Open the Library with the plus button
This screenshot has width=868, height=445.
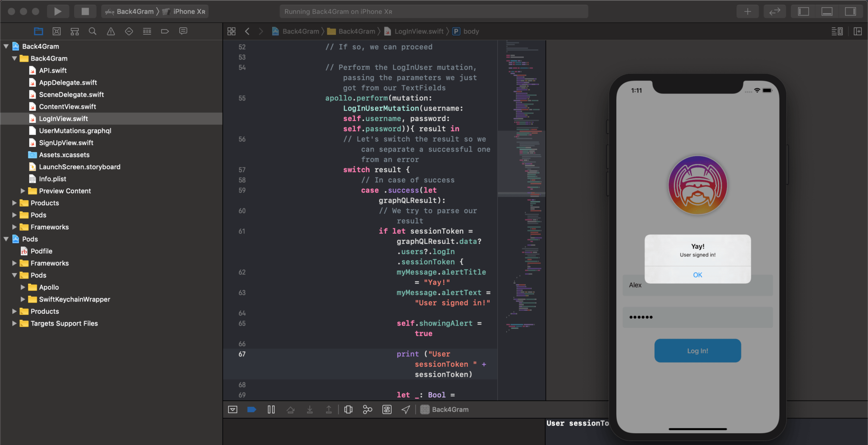point(747,11)
